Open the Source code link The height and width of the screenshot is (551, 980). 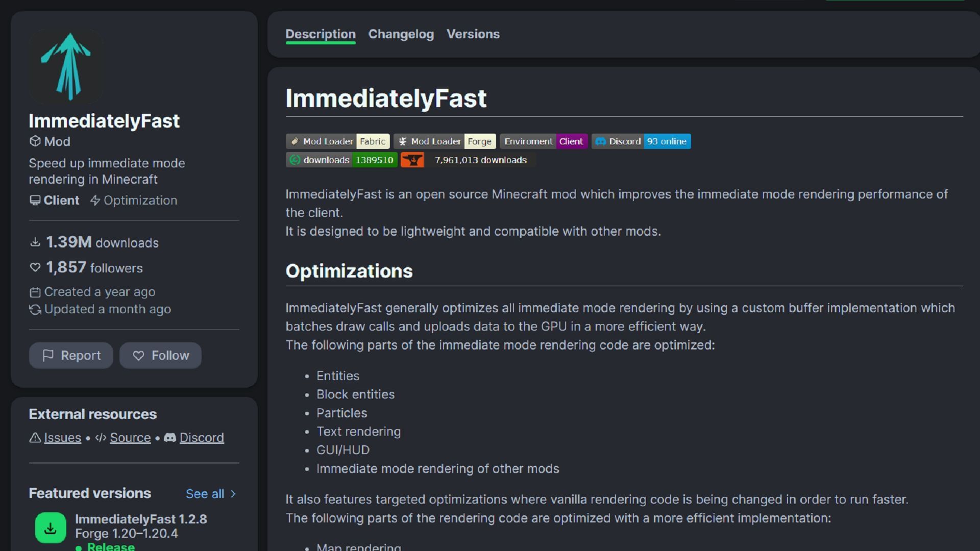point(130,437)
